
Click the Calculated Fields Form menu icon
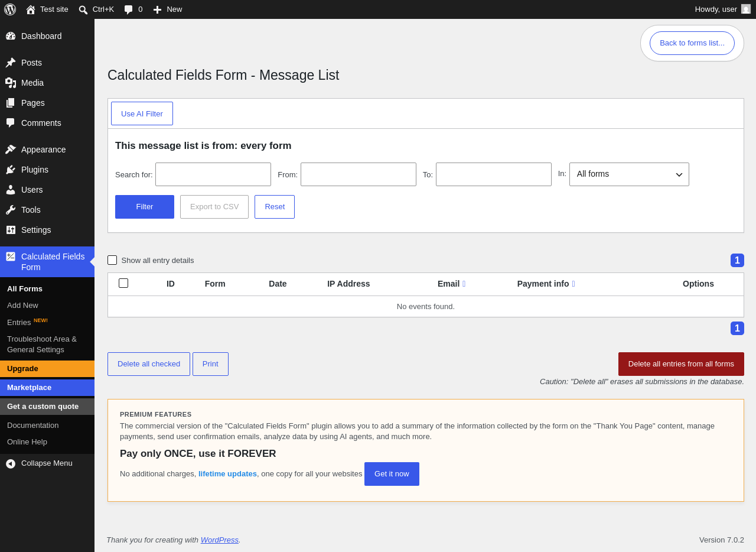point(11,256)
